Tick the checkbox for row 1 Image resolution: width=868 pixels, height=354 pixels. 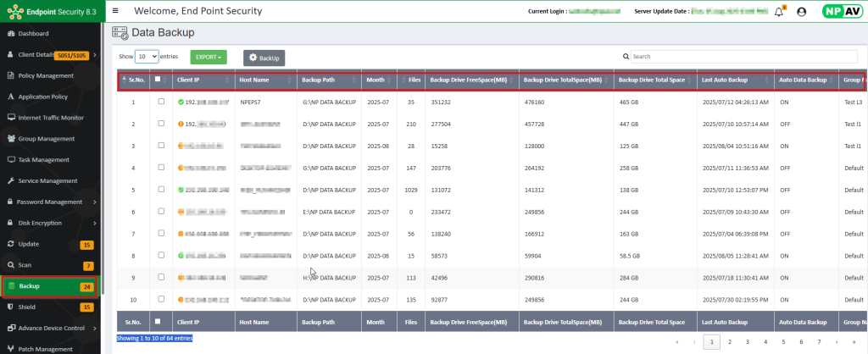click(x=161, y=102)
